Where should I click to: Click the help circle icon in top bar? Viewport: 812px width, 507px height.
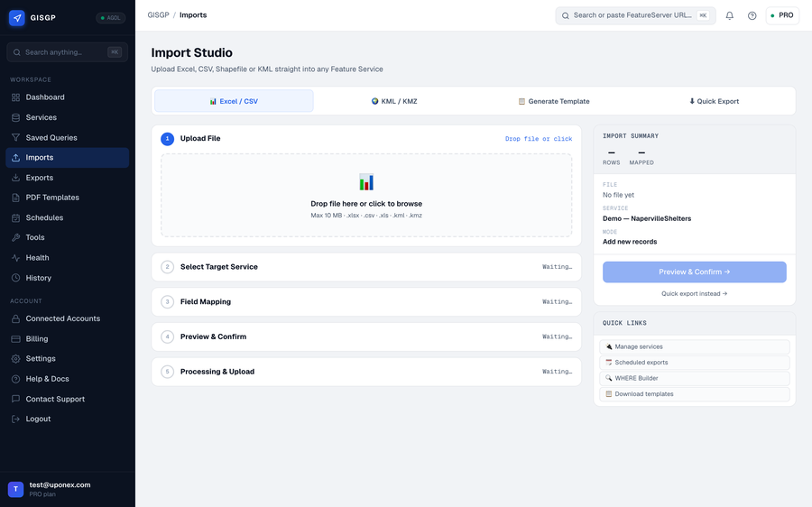point(752,15)
